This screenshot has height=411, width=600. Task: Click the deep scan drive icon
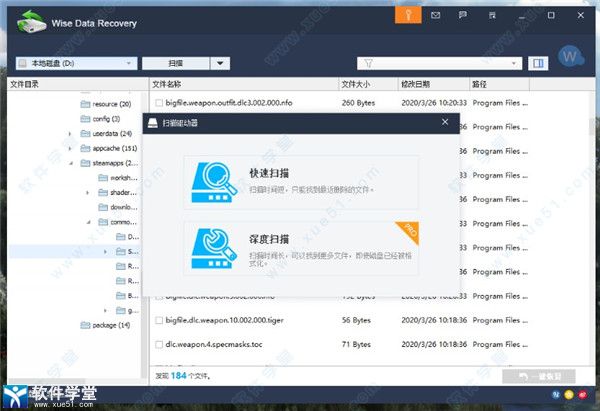tap(214, 248)
